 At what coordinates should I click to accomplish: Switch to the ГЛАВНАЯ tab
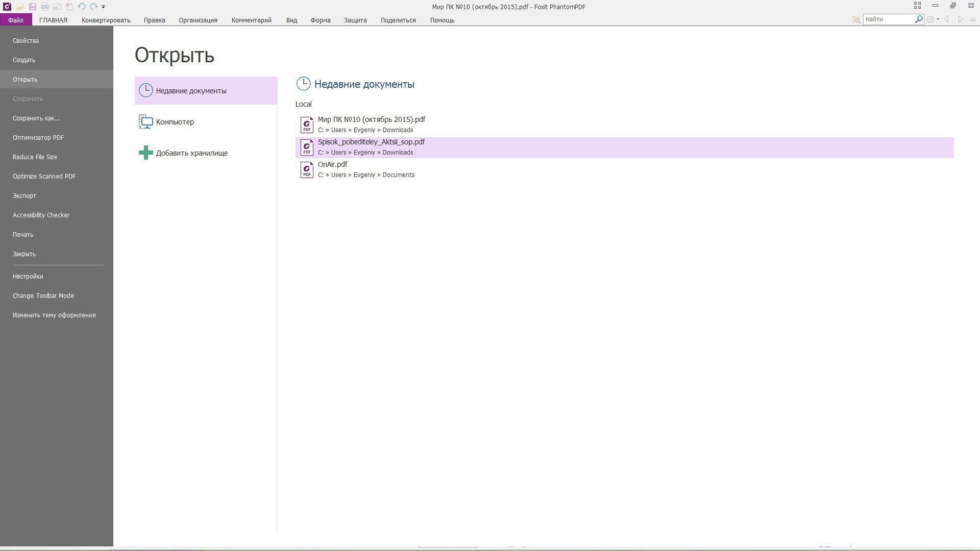[x=53, y=20]
